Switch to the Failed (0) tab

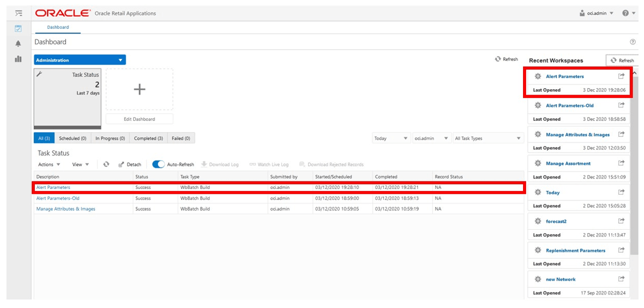tap(181, 138)
